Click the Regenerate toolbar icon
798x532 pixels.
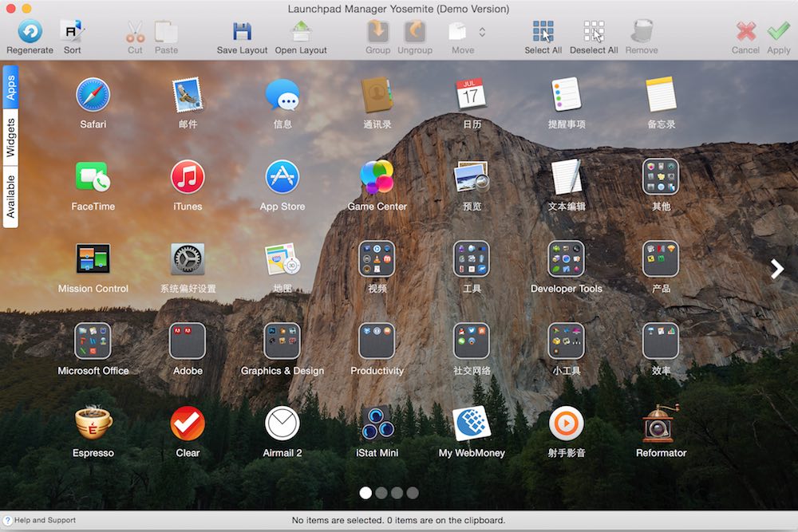click(30, 32)
